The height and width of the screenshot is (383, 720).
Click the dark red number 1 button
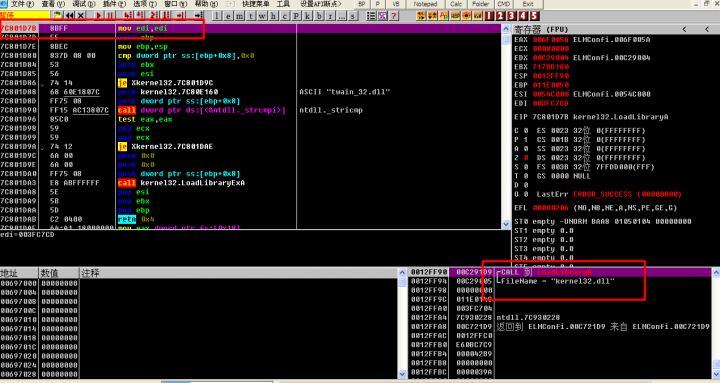coord(489,16)
